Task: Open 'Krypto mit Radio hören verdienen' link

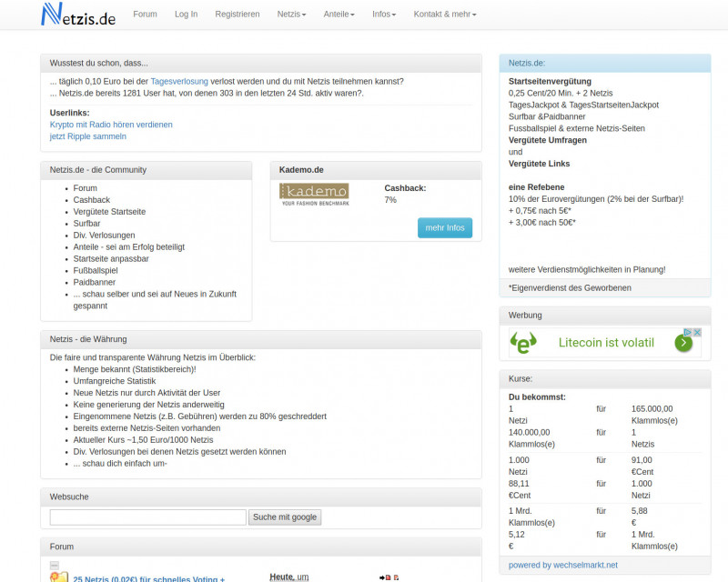Action: [x=111, y=125]
